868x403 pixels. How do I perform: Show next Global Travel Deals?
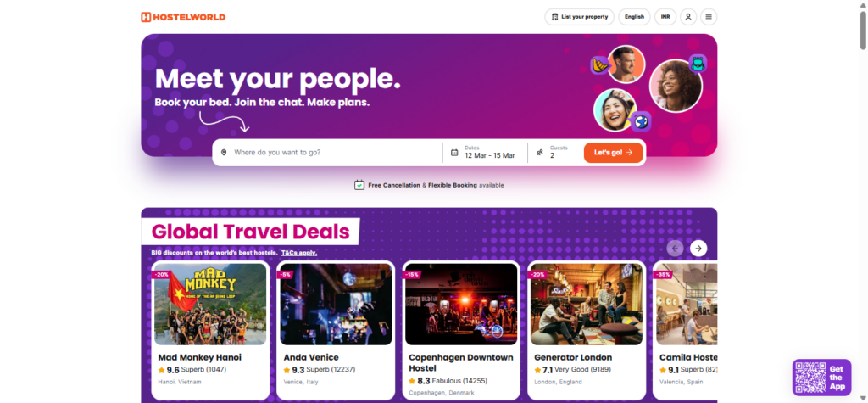[x=698, y=248]
